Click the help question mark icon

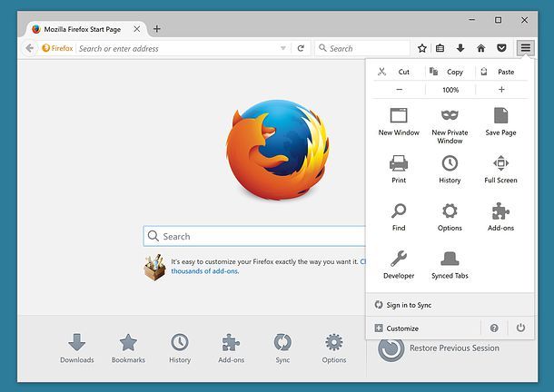coord(494,328)
